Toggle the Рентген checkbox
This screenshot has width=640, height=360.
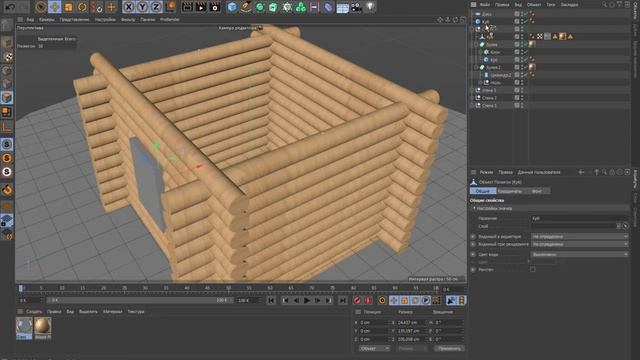(x=533, y=269)
